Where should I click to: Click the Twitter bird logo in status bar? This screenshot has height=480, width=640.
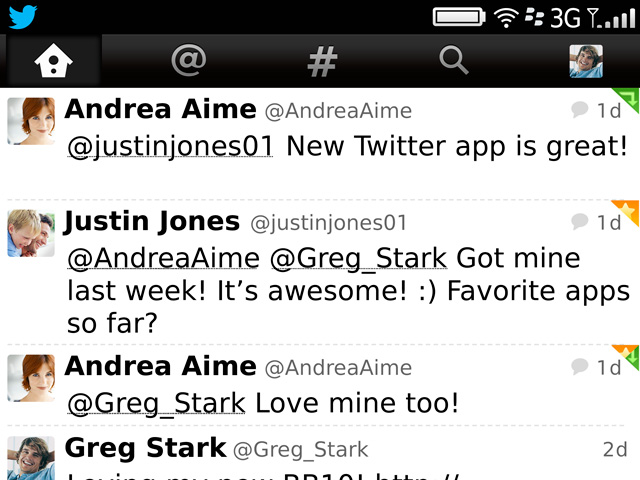(x=23, y=17)
